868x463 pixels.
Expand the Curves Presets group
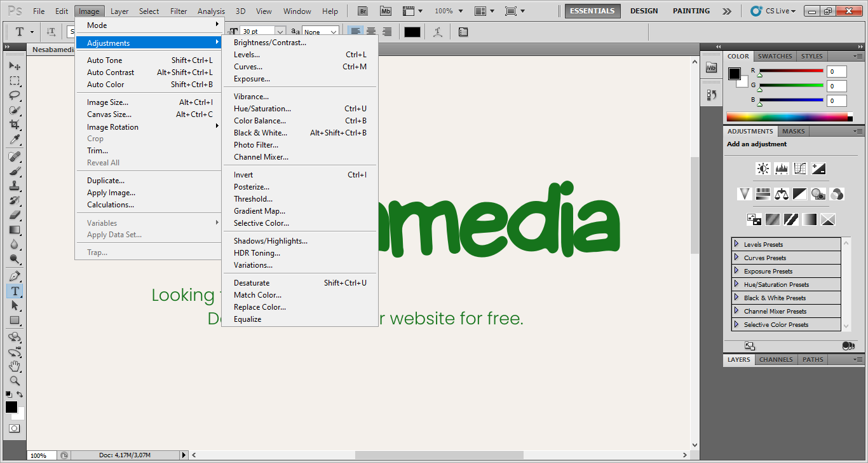pos(736,258)
